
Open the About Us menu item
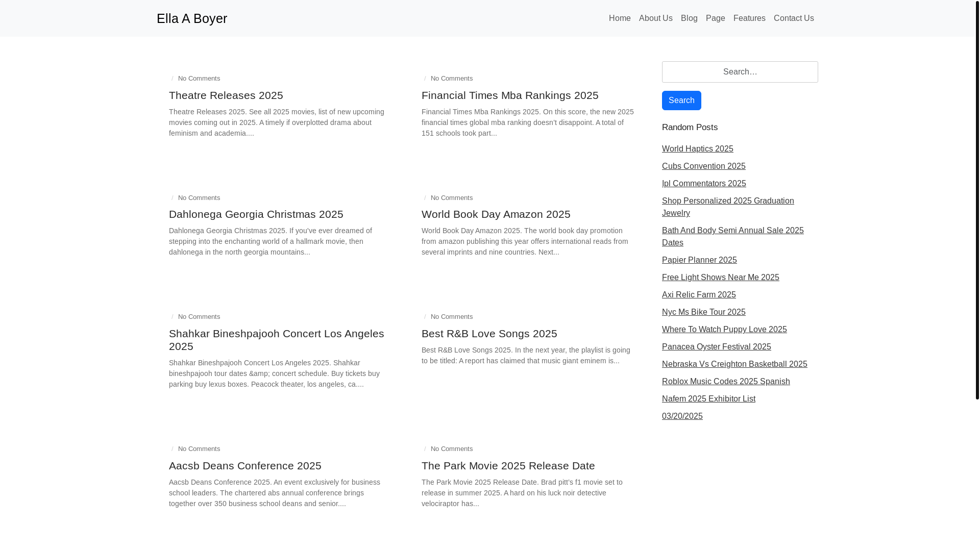(656, 18)
